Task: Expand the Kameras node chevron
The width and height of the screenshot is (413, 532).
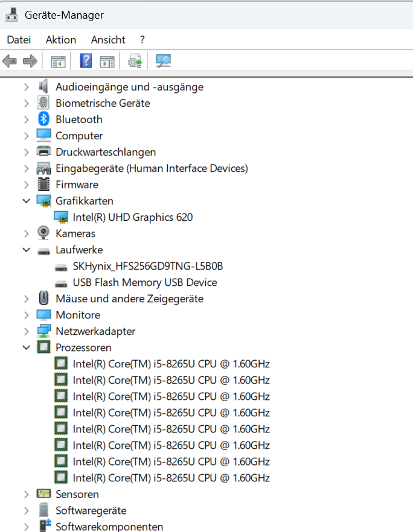Action: coord(27,234)
